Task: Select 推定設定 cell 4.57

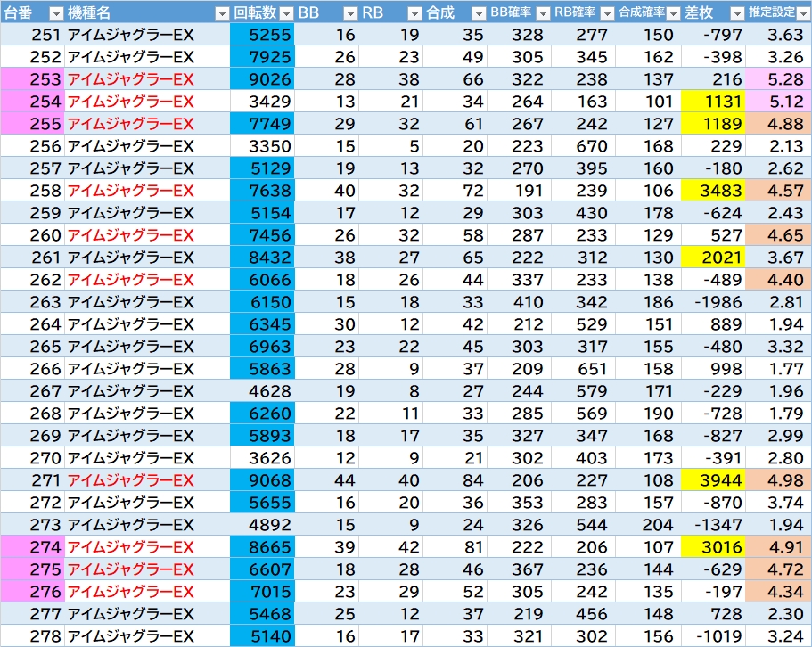Action: pos(778,191)
